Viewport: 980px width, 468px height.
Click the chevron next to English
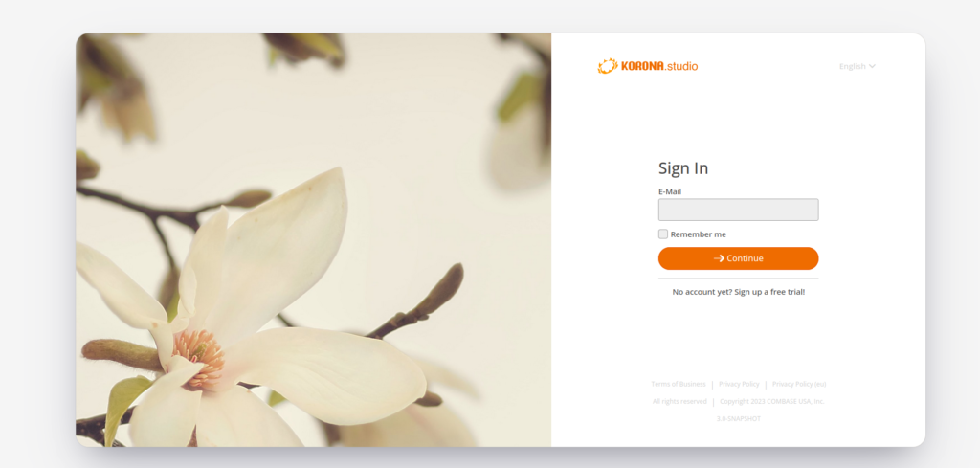click(872, 66)
